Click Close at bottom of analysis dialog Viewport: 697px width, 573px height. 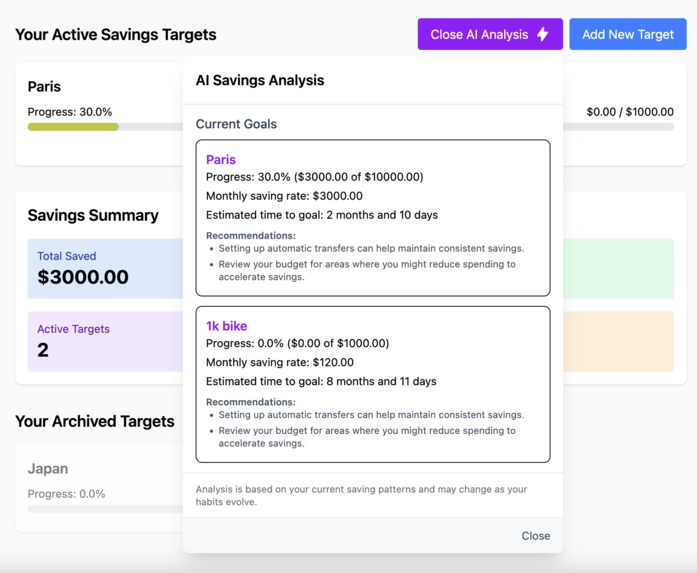point(536,536)
